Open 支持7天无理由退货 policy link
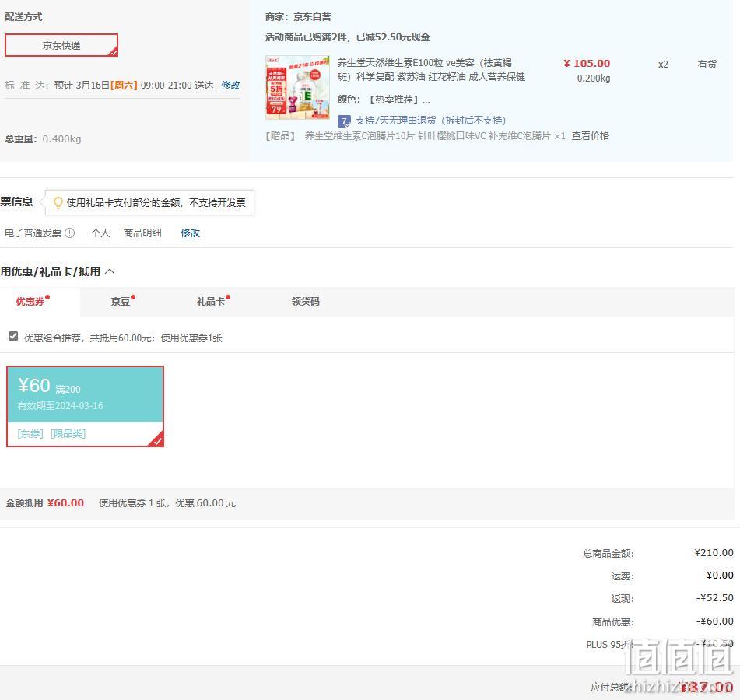The width and height of the screenshot is (740, 700). pyautogui.click(x=430, y=121)
